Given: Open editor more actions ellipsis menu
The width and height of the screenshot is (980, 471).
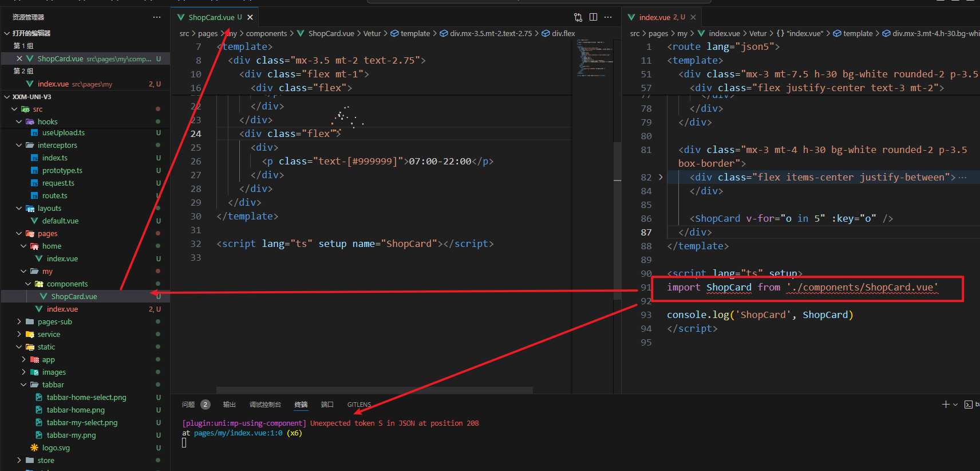Looking at the screenshot, I should point(608,17).
